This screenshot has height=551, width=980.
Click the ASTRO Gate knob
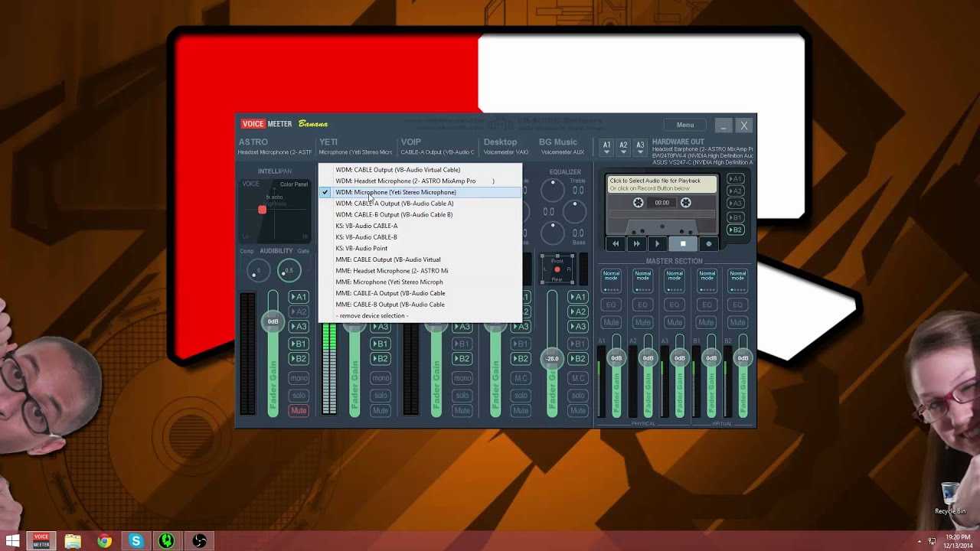coord(289,270)
